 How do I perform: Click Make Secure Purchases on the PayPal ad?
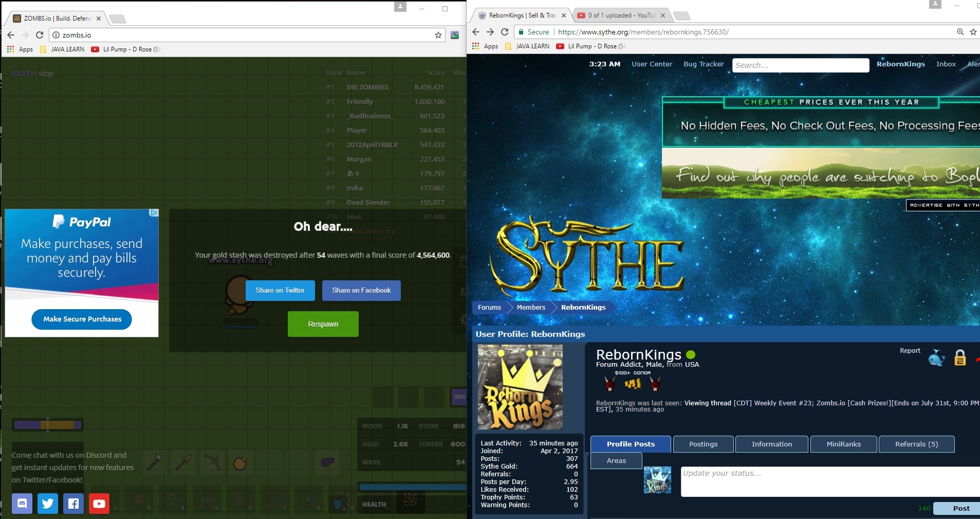coord(82,319)
